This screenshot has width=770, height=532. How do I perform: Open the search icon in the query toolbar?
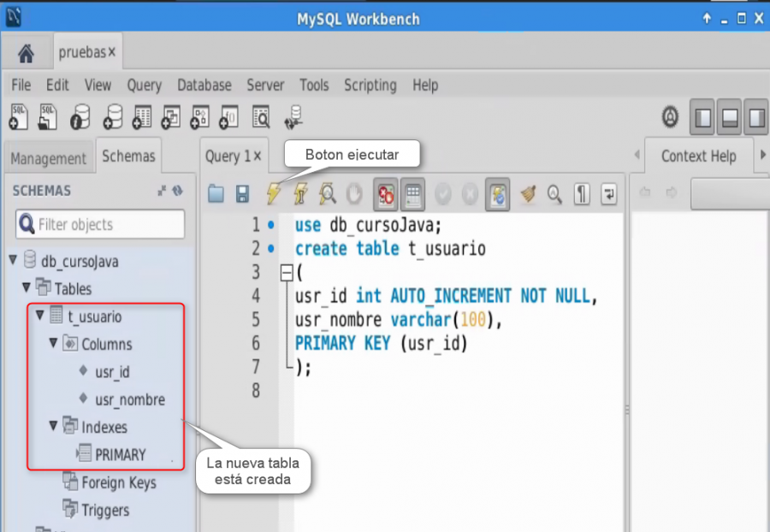coord(554,193)
